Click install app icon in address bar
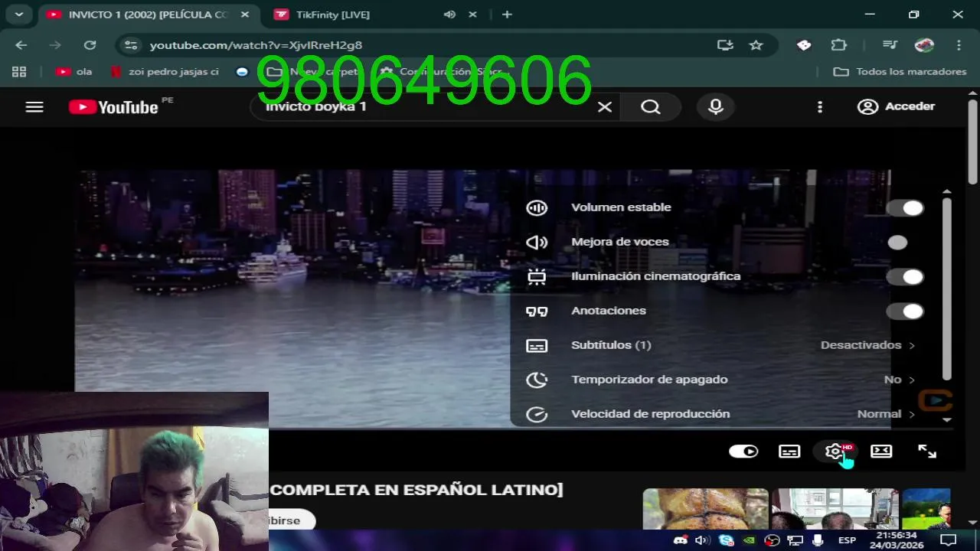 pyautogui.click(x=725, y=45)
